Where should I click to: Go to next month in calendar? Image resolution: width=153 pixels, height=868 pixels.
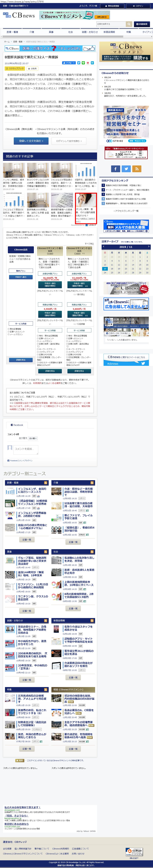point(148,247)
